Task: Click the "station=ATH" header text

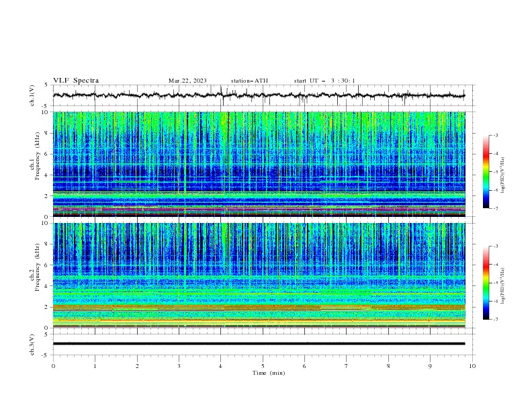Action: [249, 81]
